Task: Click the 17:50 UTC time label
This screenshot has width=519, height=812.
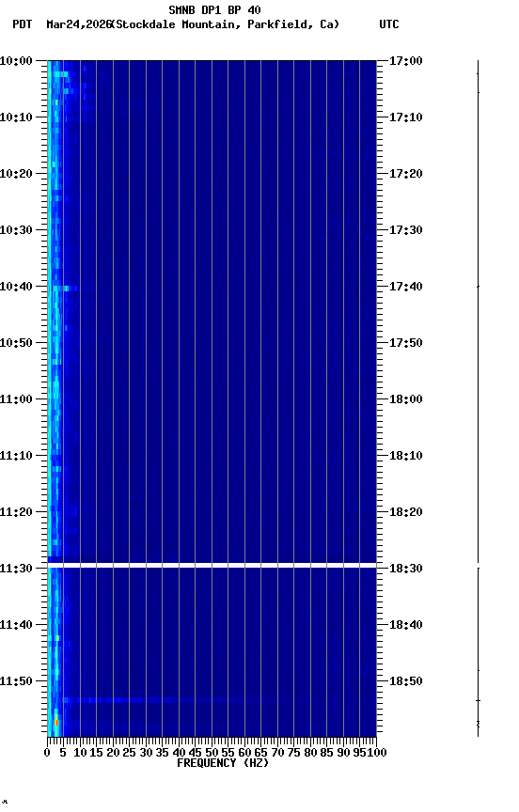Action: [x=406, y=343]
